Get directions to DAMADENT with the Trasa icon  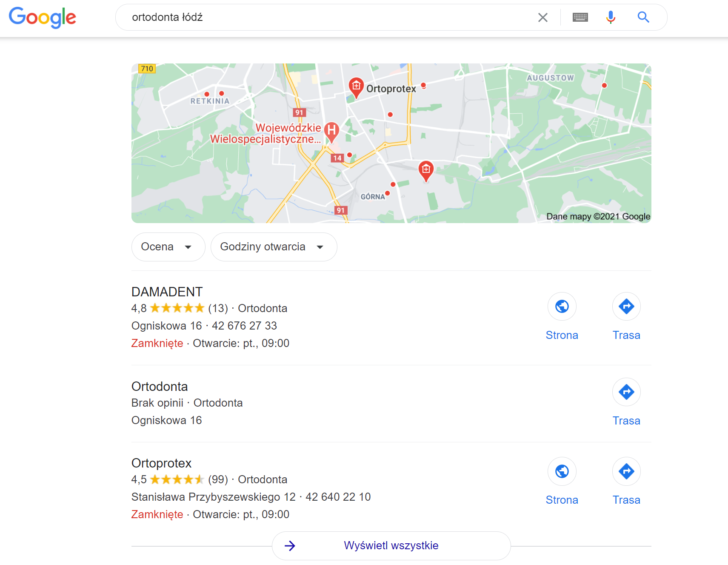click(x=626, y=306)
